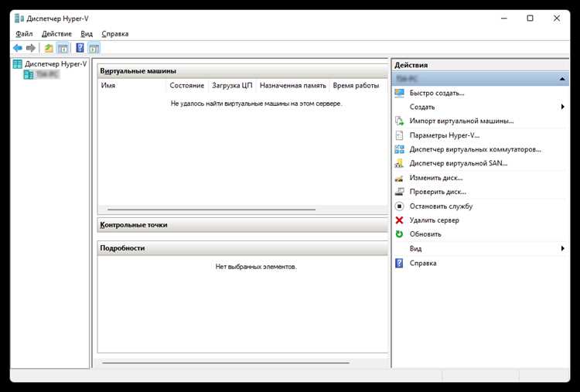Click Проверить диск... action
The height and width of the screenshot is (392, 580).
[x=438, y=192]
